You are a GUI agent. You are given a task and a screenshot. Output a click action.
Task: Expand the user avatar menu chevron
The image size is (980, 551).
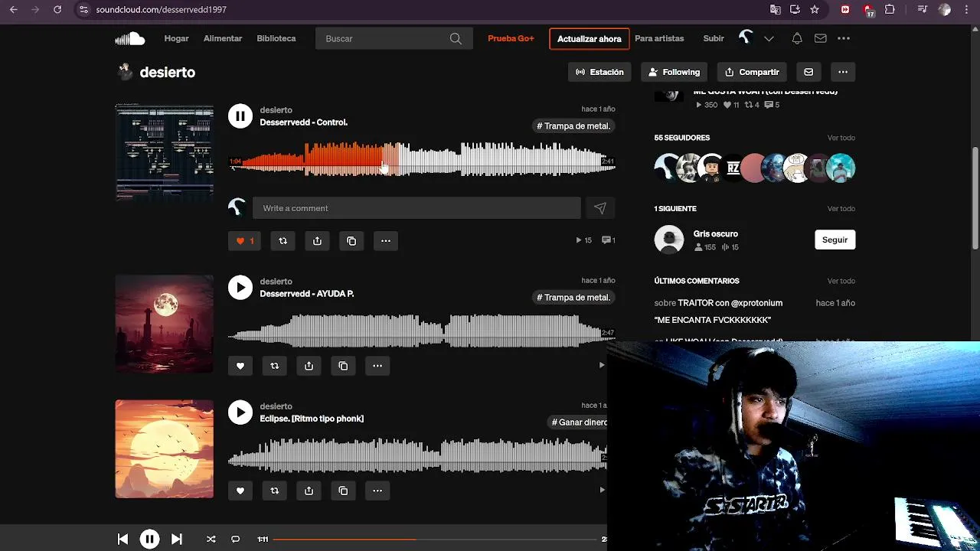769,38
